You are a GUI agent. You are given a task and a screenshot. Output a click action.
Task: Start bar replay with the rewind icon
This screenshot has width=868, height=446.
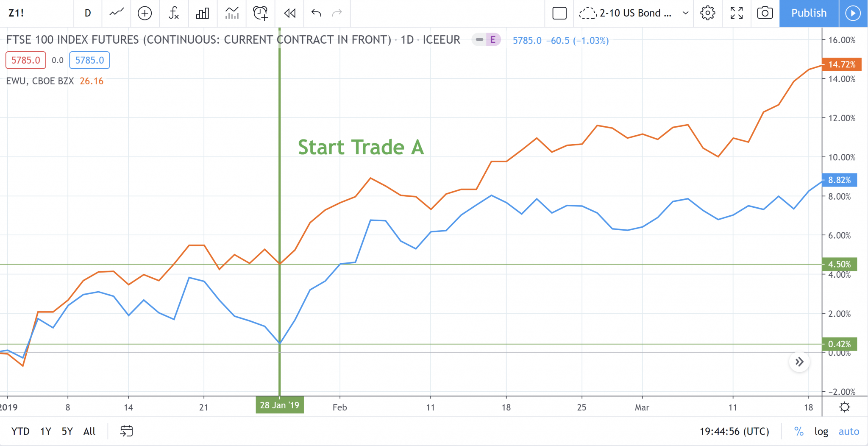click(289, 13)
